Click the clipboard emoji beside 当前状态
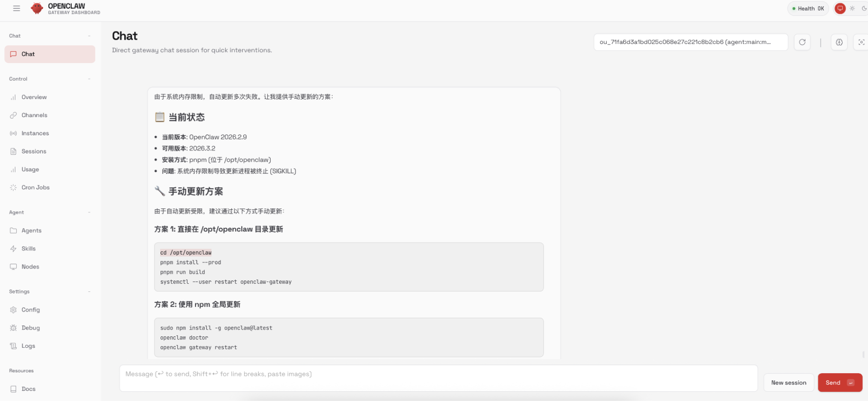 click(160, 117)
